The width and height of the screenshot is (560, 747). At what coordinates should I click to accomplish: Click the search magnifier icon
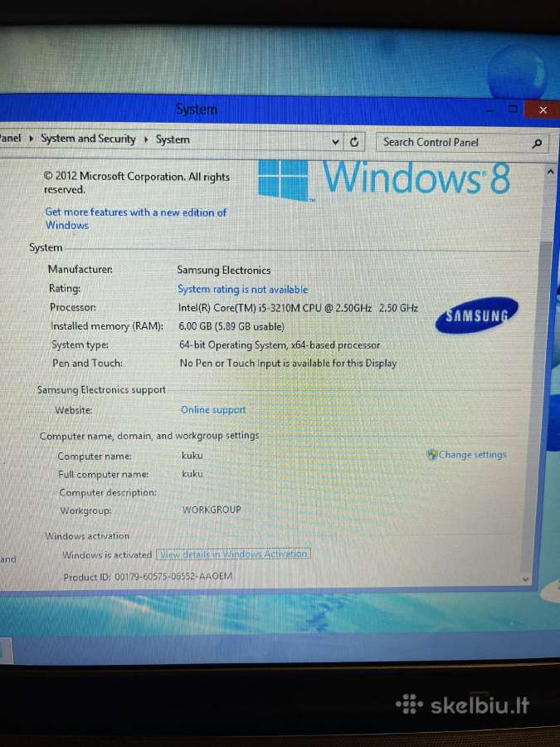[537, 143]
